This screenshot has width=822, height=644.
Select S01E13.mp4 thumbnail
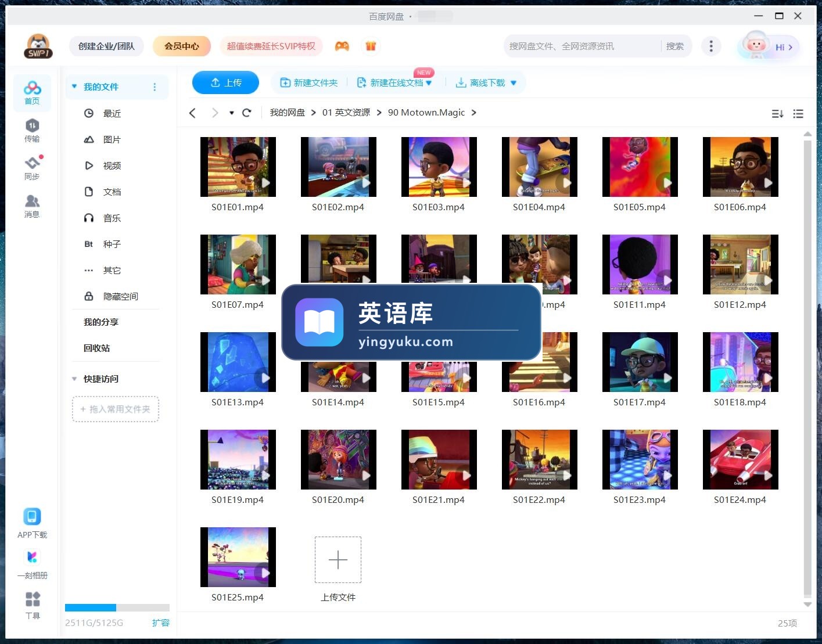[238, 362]
